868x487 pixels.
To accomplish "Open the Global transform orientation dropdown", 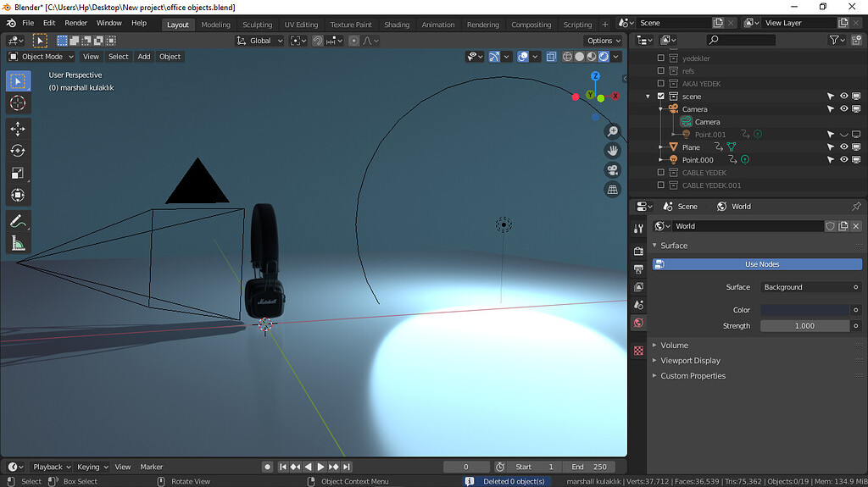I will click(x=259, y=41).
